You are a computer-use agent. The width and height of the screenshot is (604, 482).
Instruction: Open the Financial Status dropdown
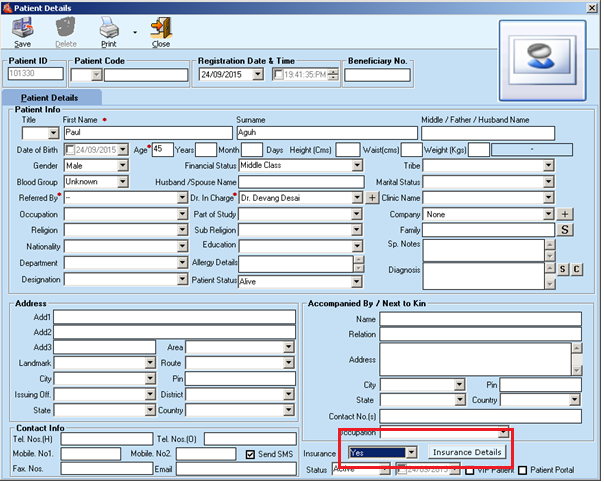click(356, 166)
